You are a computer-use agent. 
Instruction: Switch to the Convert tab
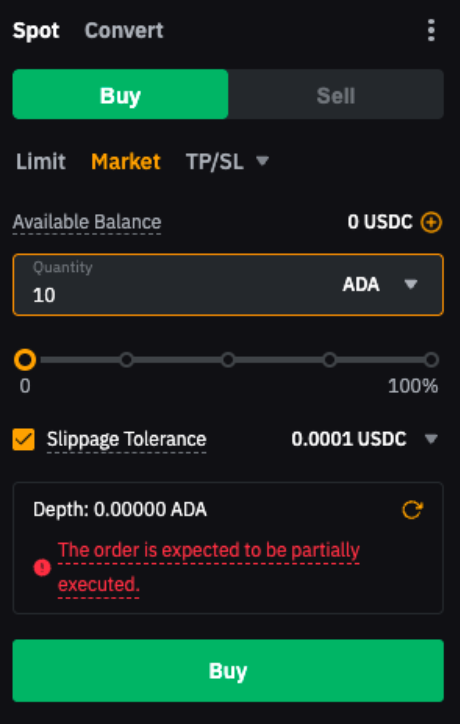[x=124, y=30]
